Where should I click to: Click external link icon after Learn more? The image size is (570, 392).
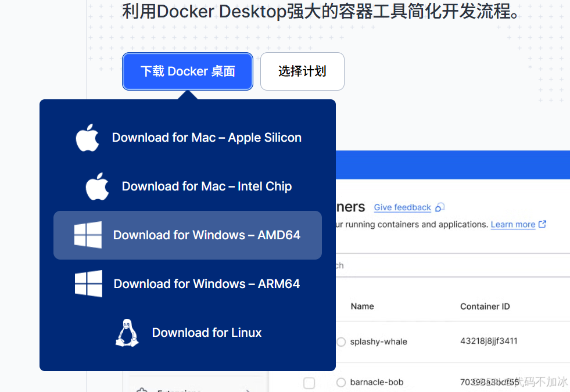[542, 224]
